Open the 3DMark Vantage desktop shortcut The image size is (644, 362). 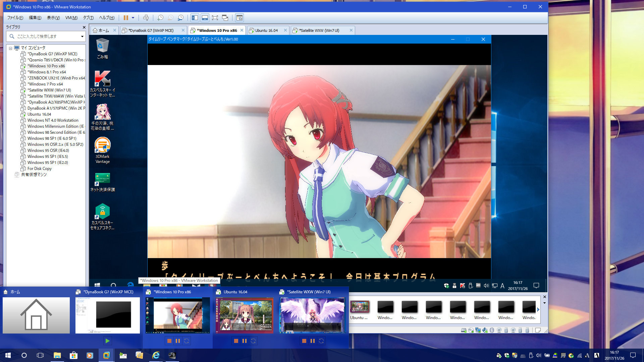[102, 150]
